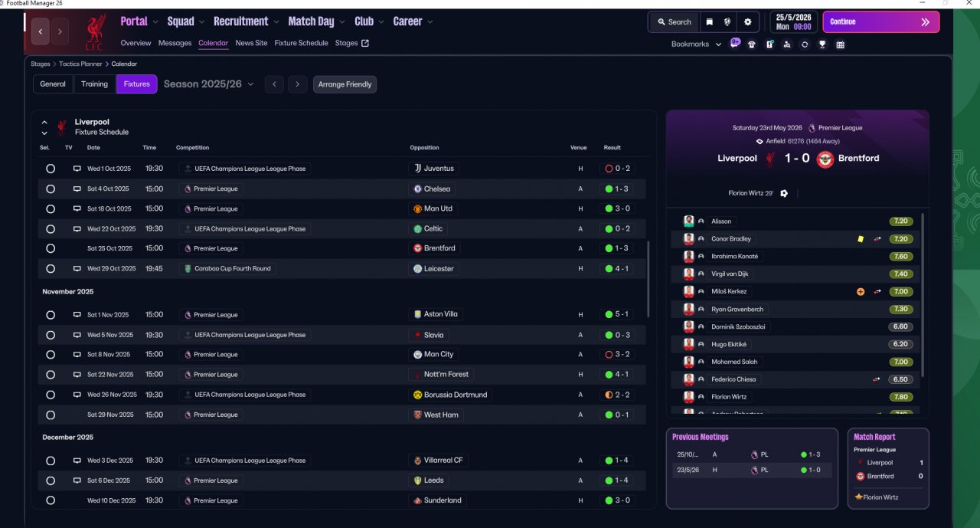
Task: Go forward with the right arrow navigation button
Action: point(60,31)
